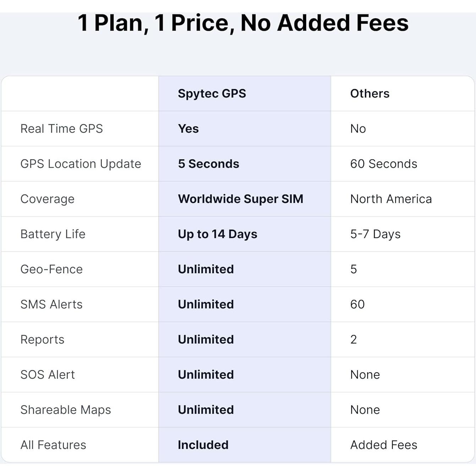Click the "5 Seconds" Spytec value
The image size is (476, 476).
pos(208,164)
